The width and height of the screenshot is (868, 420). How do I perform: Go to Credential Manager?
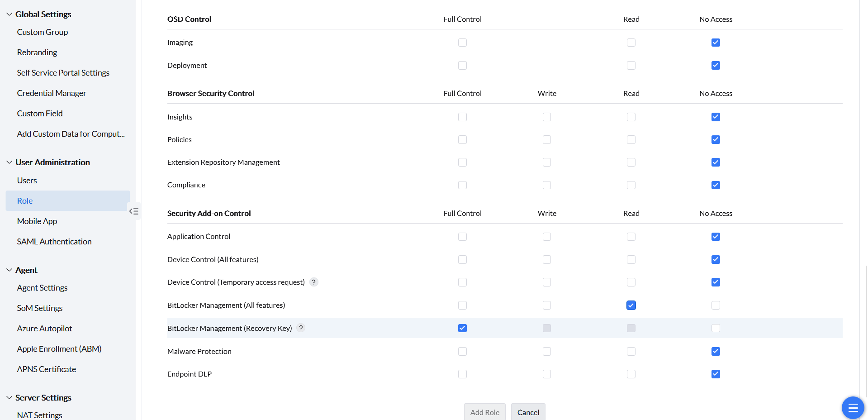52,93
